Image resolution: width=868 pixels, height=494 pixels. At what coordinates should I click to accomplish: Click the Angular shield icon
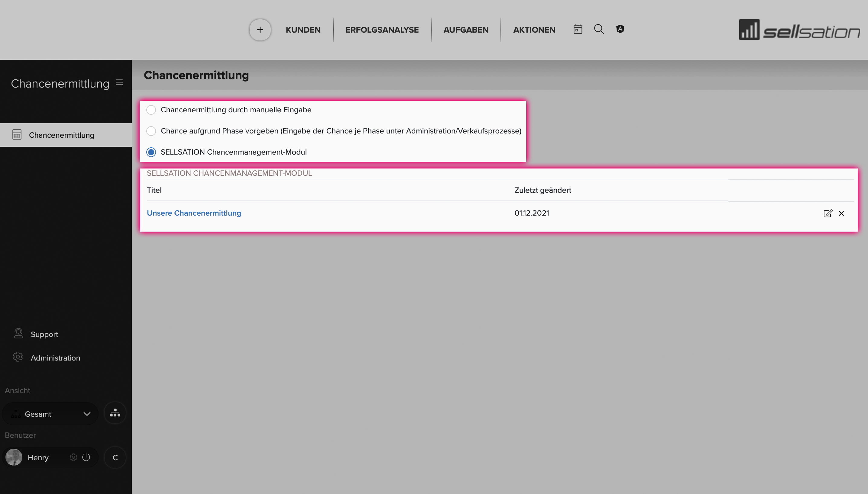tap(620, 29)
